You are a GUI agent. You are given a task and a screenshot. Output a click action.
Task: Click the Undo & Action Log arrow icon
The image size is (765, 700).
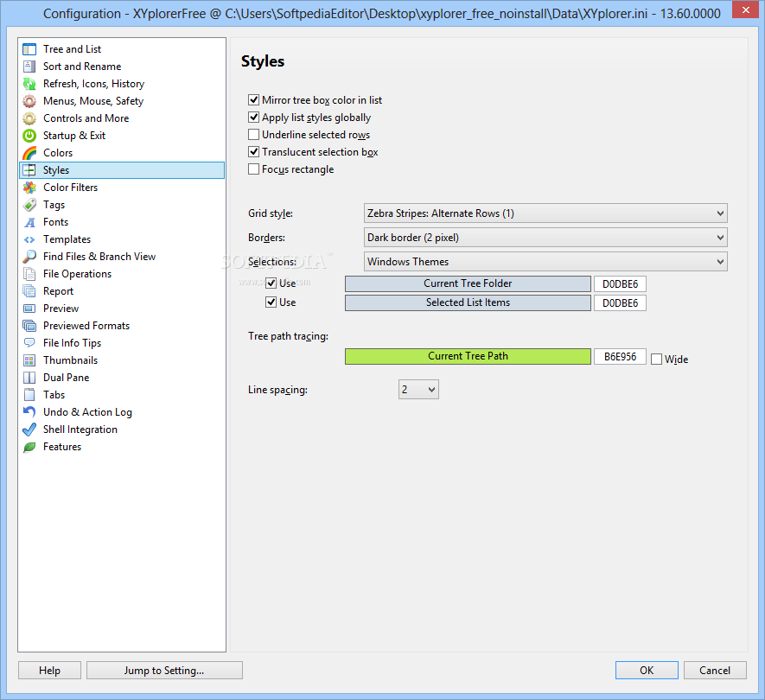coord(29,412)
